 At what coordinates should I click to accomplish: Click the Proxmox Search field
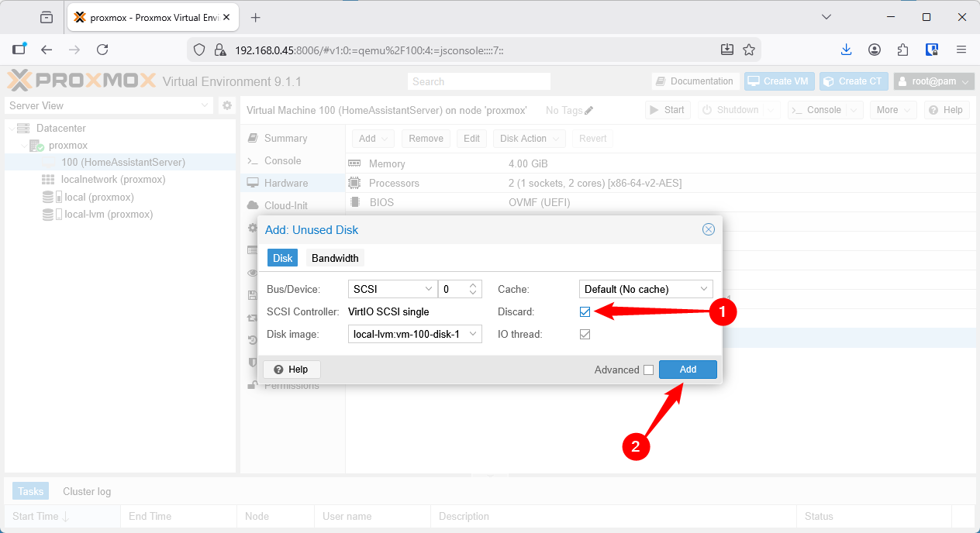coord(479,81)
